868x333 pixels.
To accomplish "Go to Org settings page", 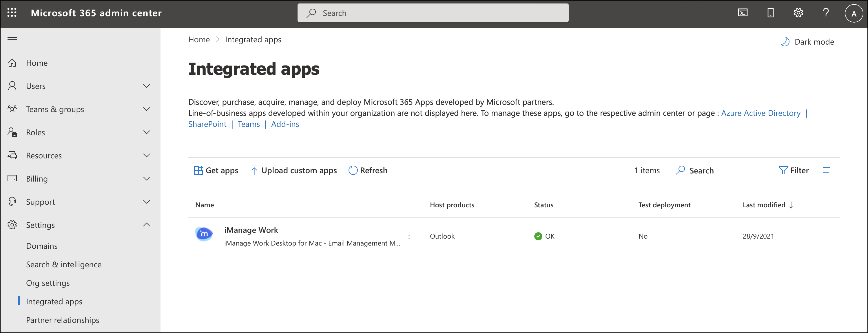I will click(48, 283).
